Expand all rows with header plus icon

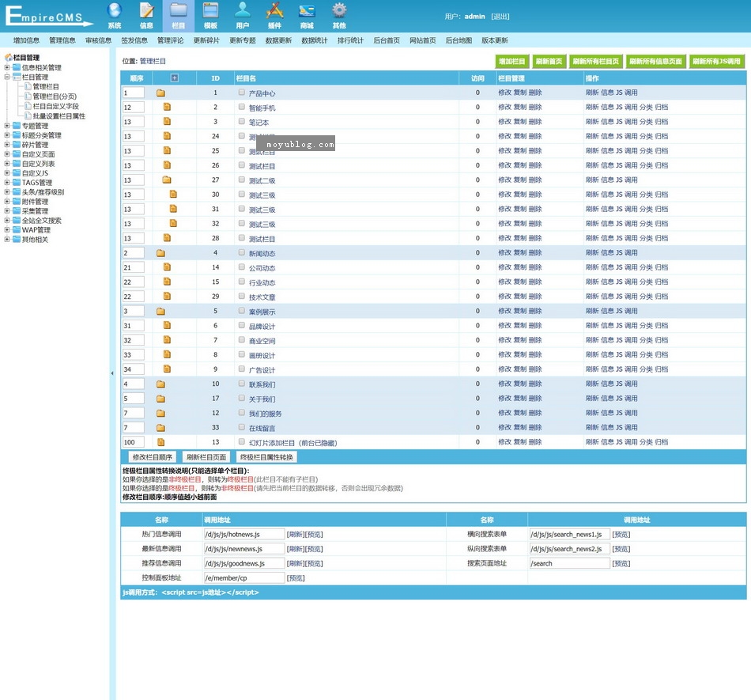coord(175,78)
